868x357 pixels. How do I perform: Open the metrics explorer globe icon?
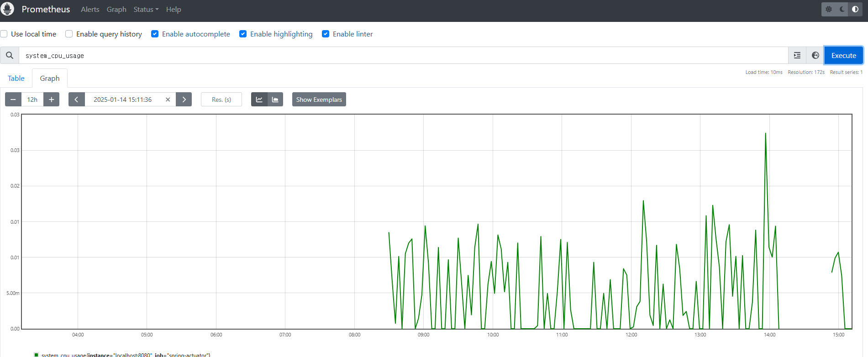[815, 55]
